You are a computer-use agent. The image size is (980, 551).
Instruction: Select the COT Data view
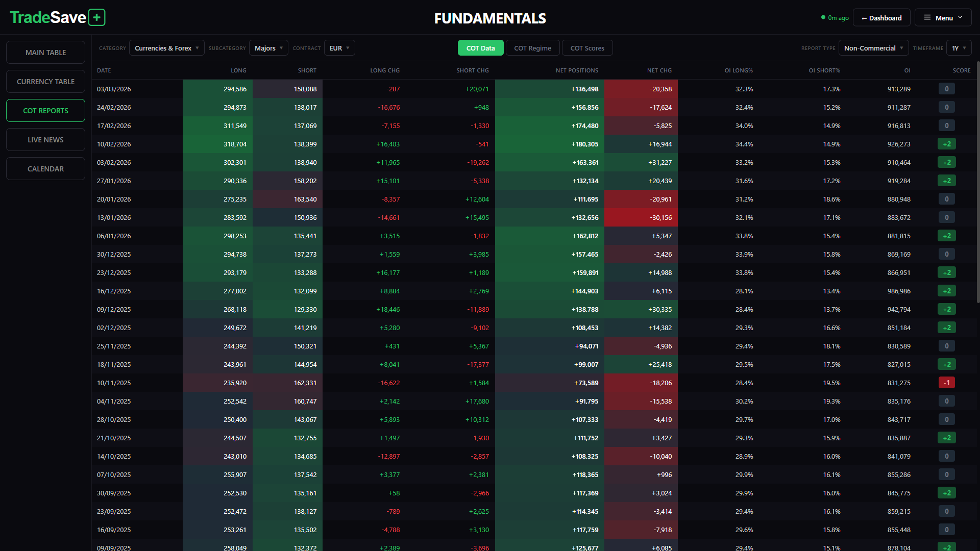(x=480, y=48)
